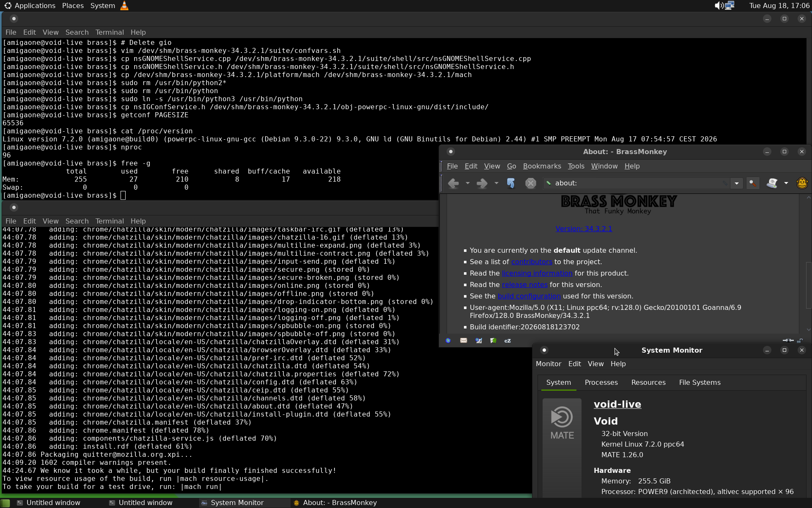Click the monkey throbber icon in BrassMonkey
The height and width of the screenshot is (508, 812).
pos(802,183)
